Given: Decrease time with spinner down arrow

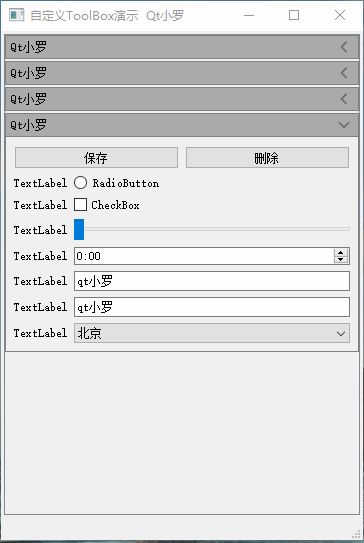Looking at the screenshot, I should [x=341, y=259].
